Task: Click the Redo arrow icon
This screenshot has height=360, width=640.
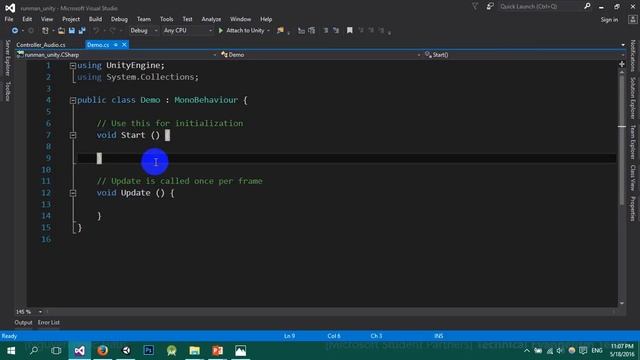Action: (x=112, y=31)
